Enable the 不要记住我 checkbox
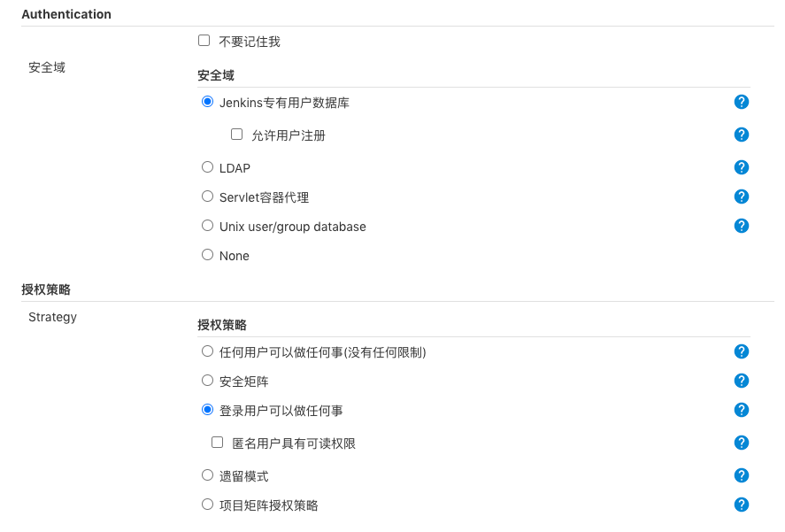785x532 pixels. pos(204,40)
